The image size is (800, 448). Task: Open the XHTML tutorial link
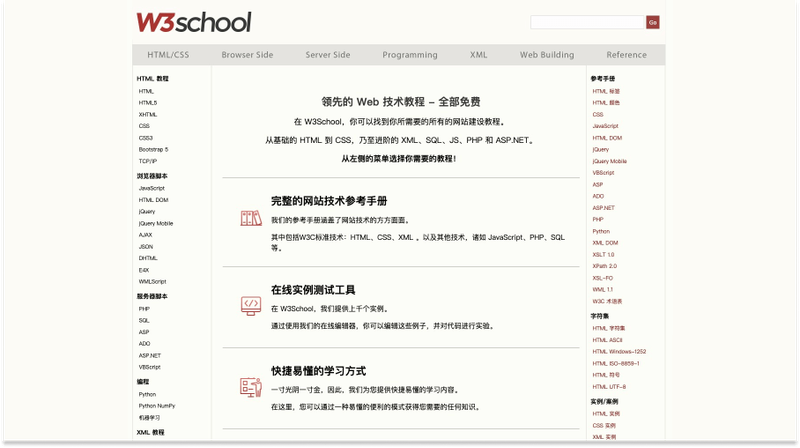[148, 114]
